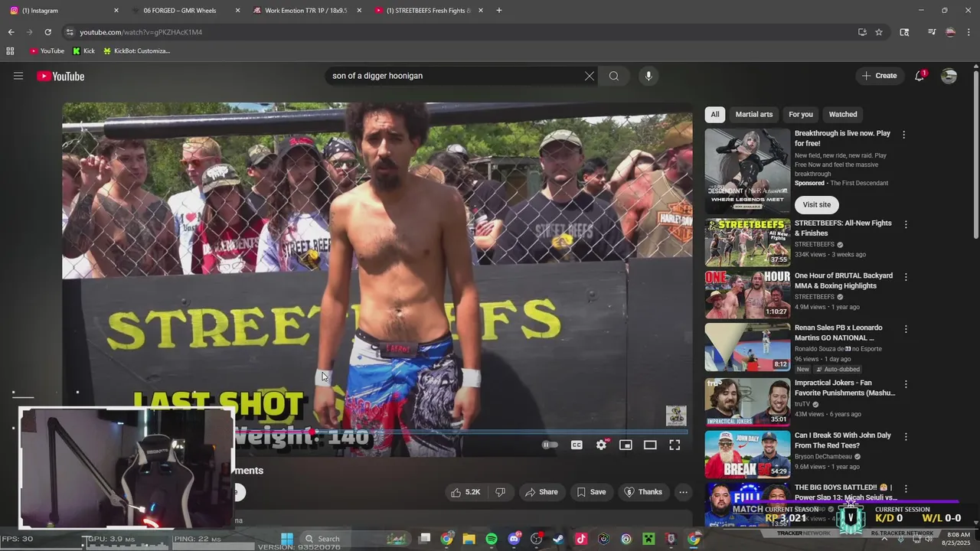Open YouTube notifications bell

920,76
